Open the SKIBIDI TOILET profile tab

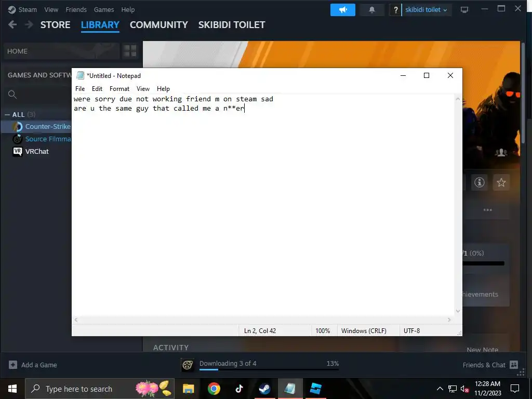click(232, 25)
